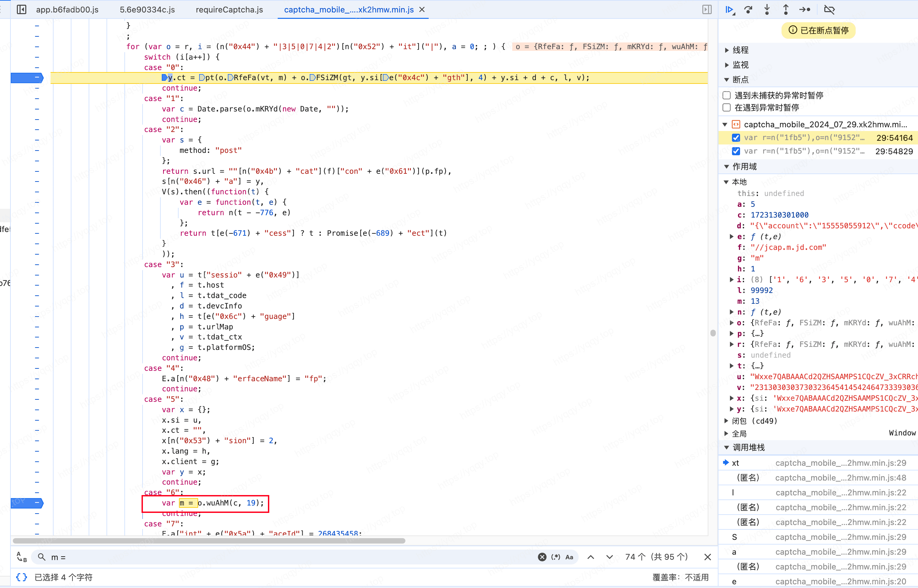This screenshot has height=588, width=918.
Task: Switch to requireCaptcha.js tab
Action: coord(229,9)
